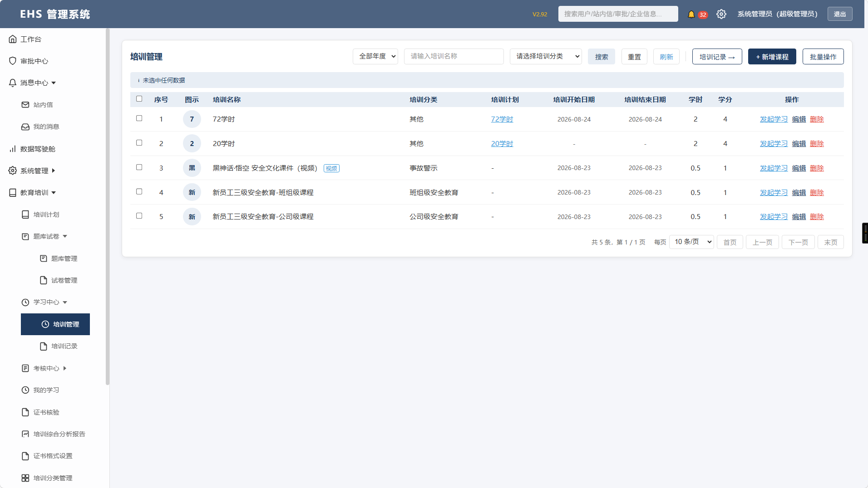This screenshot has height=488, width=868.
Task: Click the 培训记录 file icon in sidebar
Action: (44, 346)
